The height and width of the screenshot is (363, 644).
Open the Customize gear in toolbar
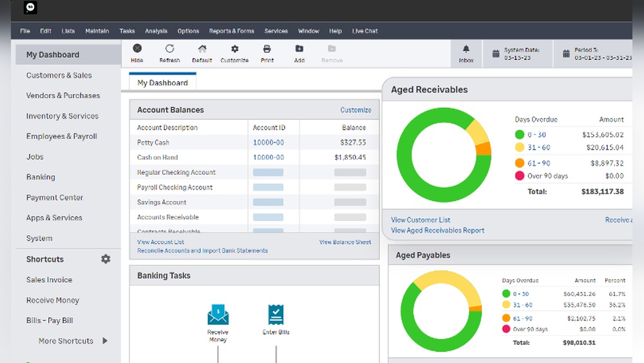click(x=234, y=48)
